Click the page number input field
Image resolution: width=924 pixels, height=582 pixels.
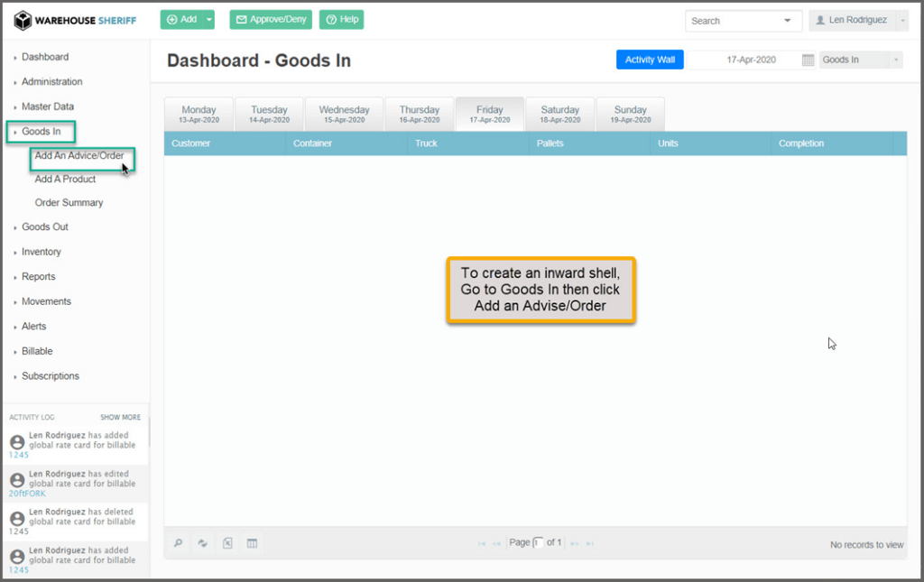tap(538, 543)
